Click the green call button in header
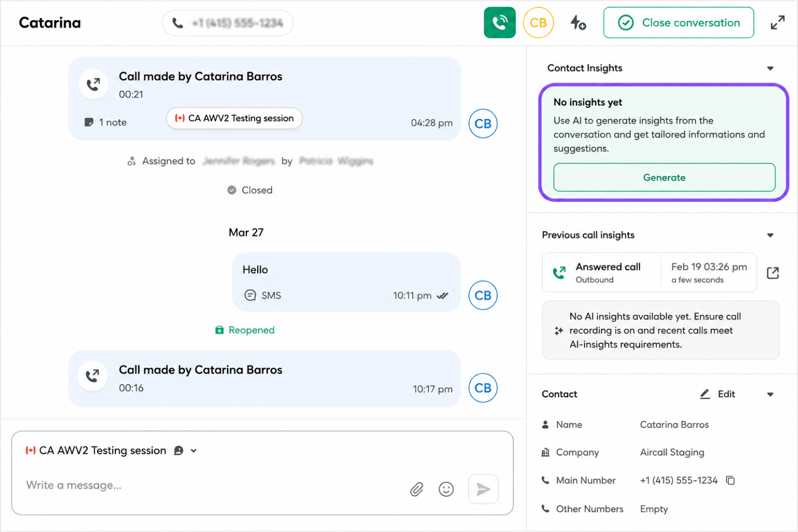The image size is (798, 532). [499, 23]
